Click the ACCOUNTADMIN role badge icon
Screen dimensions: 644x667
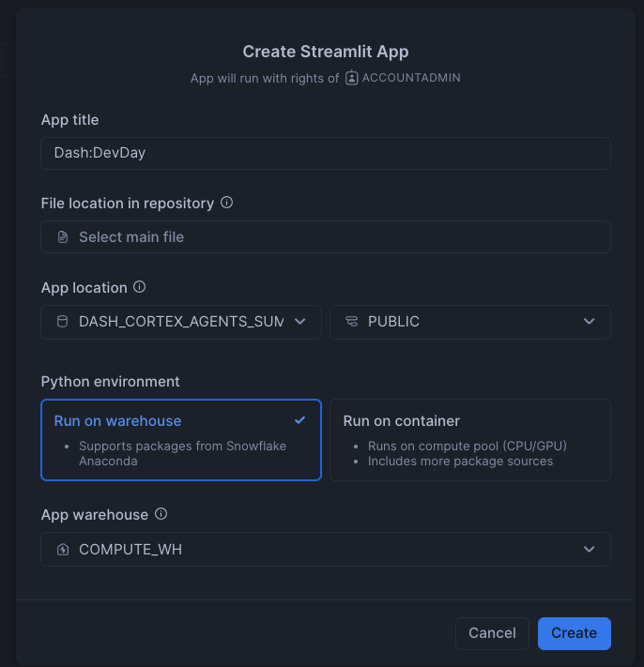(x=352, y=78)
